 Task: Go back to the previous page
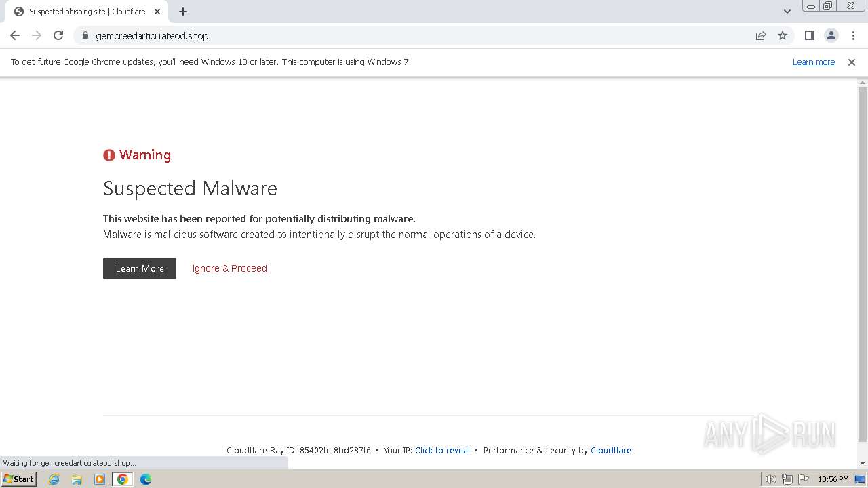tap(15, 35)
